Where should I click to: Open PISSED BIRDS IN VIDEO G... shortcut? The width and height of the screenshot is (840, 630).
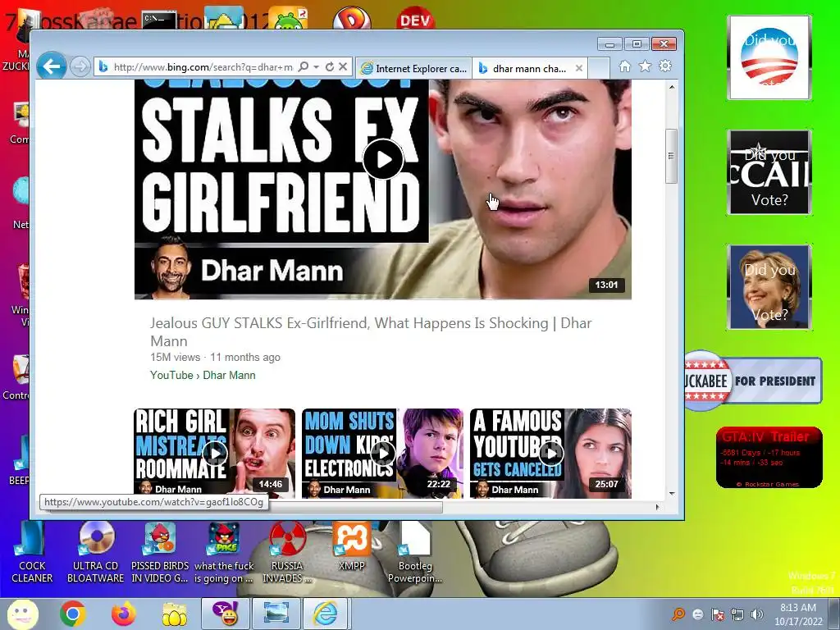[160, 553]
